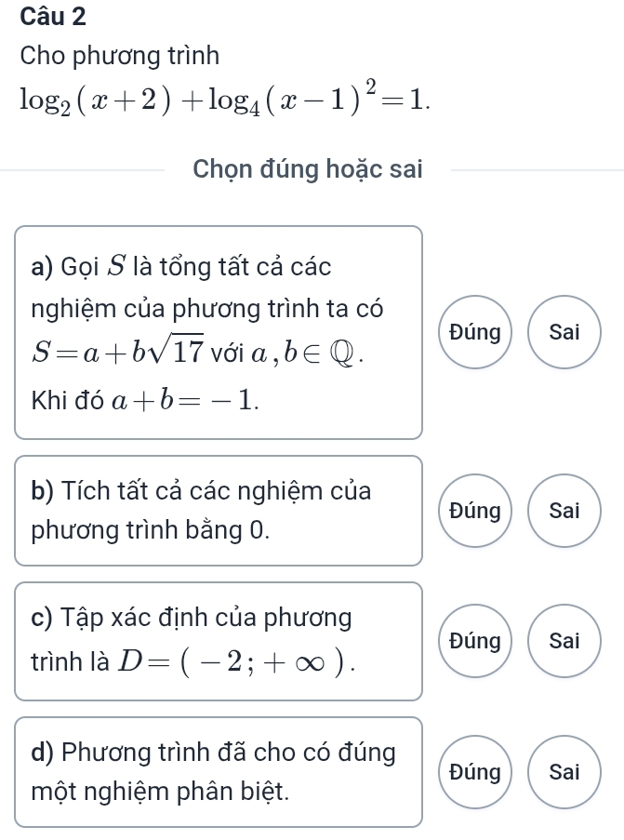Click the Chọn đúng hoặc sai label
This screenshot has width=624, height=840.
308,169
